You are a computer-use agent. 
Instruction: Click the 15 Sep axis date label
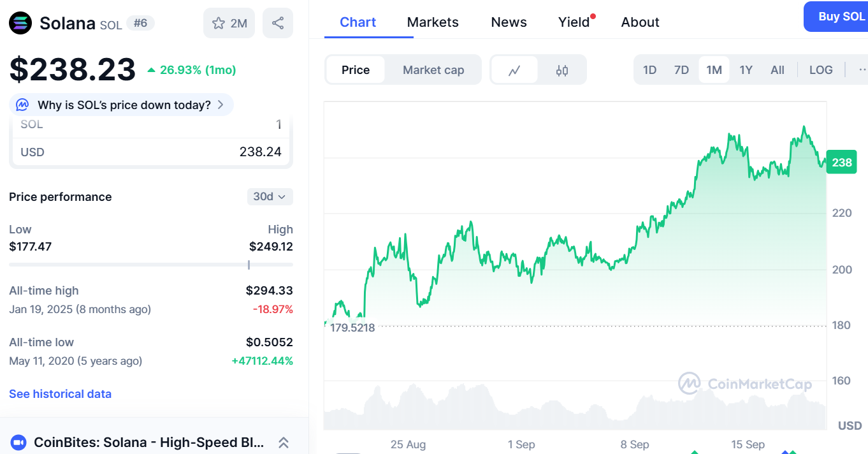click(x=748, y=444)
